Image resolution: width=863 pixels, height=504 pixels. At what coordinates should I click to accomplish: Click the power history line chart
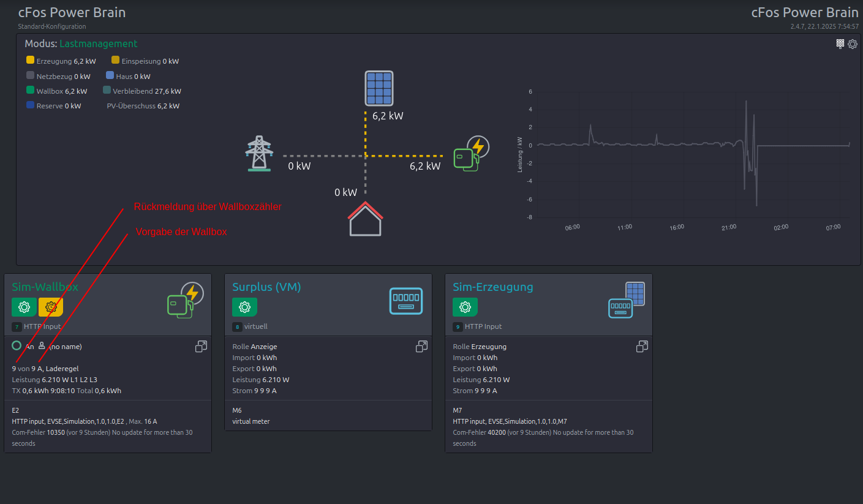click(x=685, y=160)
